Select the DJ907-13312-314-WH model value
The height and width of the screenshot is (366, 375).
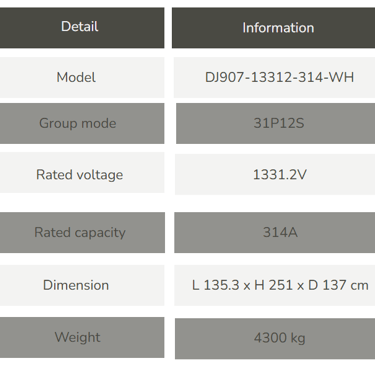(274, 78)
